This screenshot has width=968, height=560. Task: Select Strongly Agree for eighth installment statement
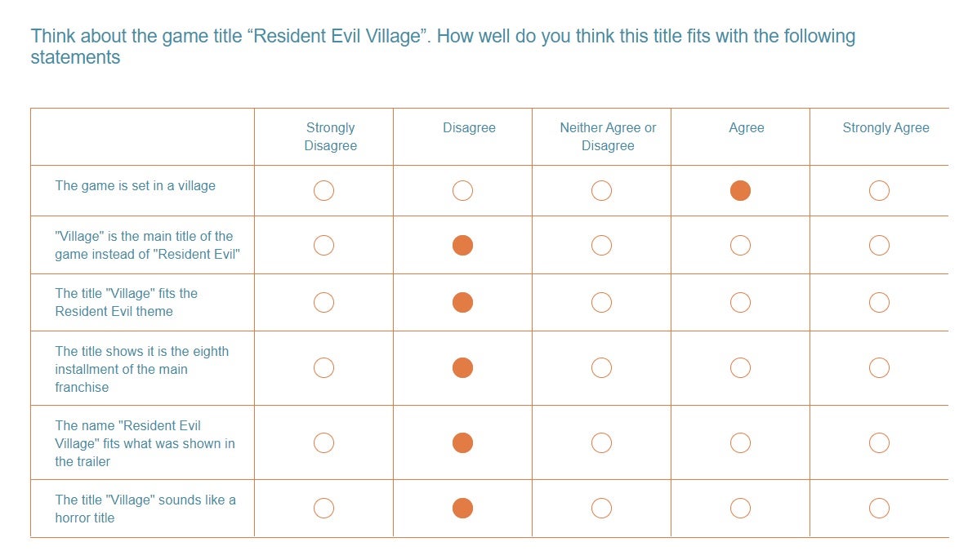tap(878, 367)
